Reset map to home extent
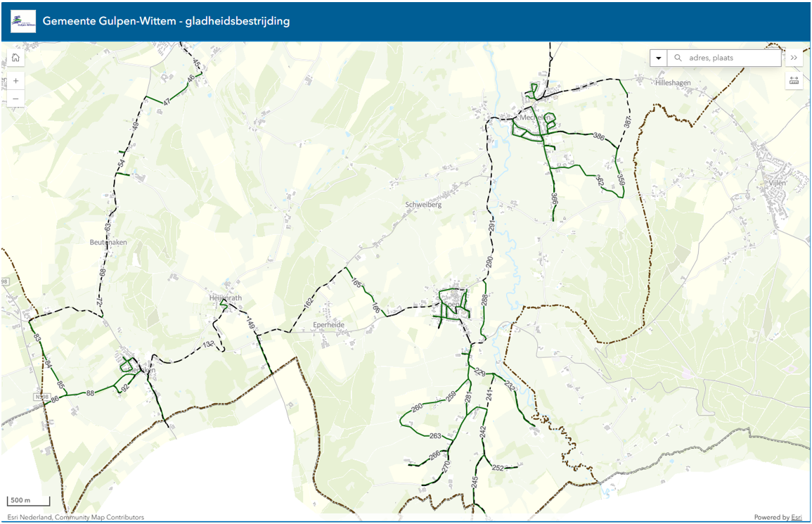The height and width of the screenshot is (524, 812). (15, 58)
